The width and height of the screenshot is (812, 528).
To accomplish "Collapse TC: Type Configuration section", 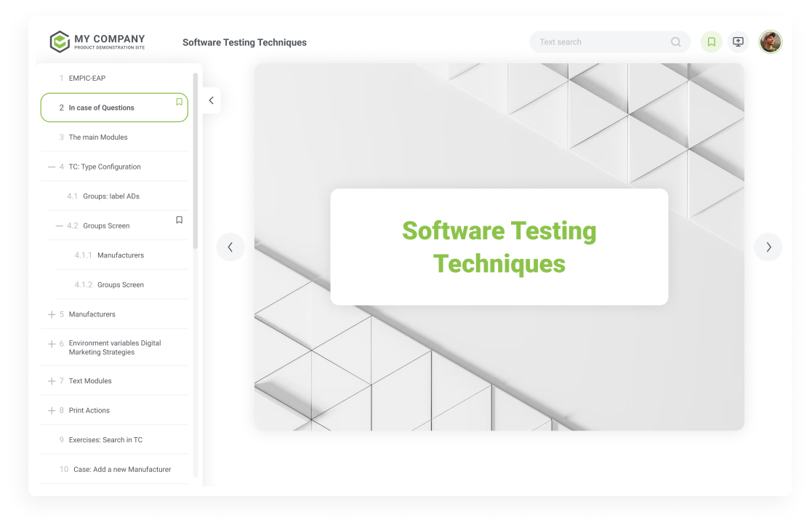I will (52, 167).
